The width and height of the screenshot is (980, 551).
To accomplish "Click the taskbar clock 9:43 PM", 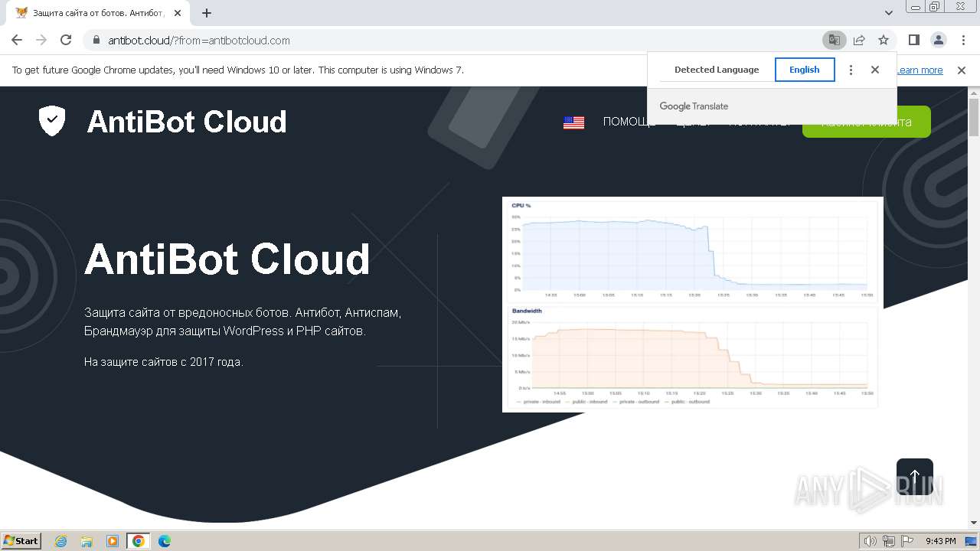I will (x=940, y=541).
